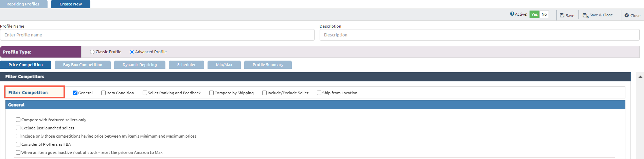Click the Active help question-mark icon
The image size is (644, 159).
(x=512, y=14)
